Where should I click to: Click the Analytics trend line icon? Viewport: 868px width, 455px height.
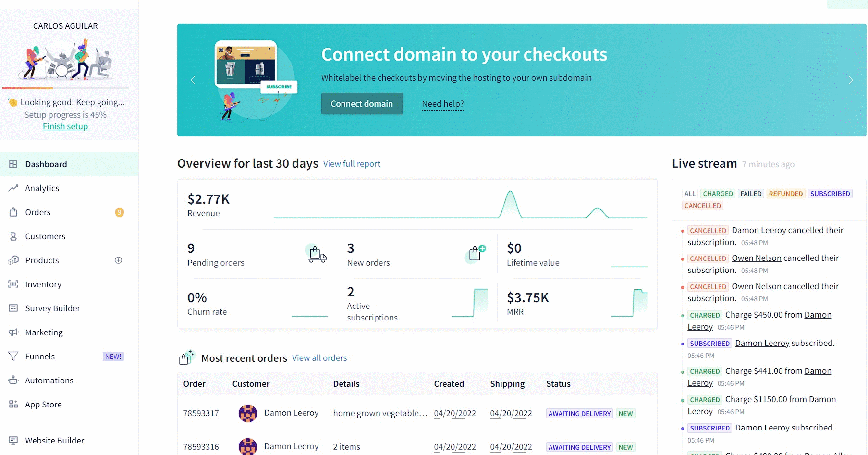[13, 188]
